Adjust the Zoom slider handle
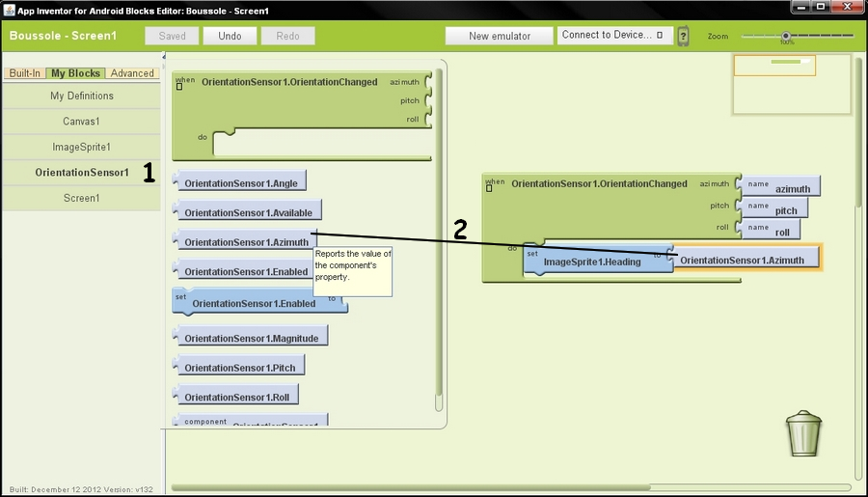The image size is (868, 497). pos(785,36)
